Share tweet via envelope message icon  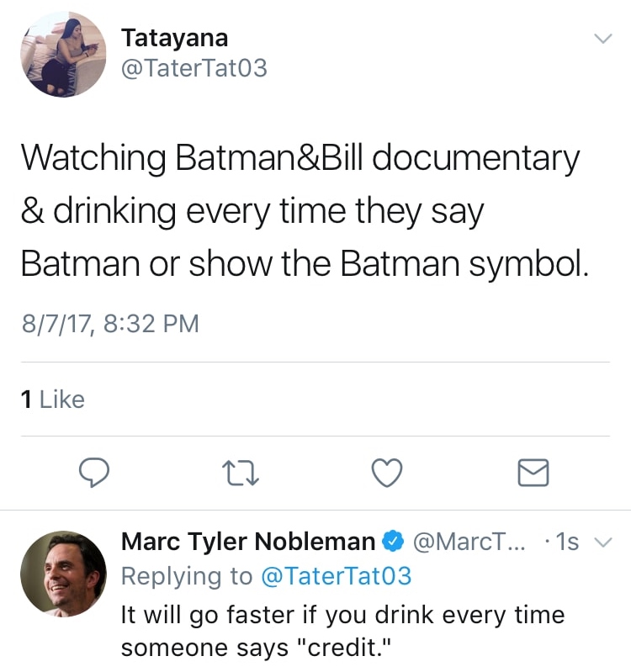tap(533, 474)
